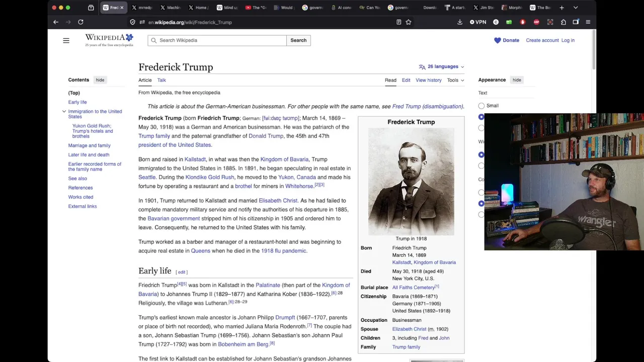The image size is (644, 362).
Task: Collapse Immigration to the United States subsection
Action: point(64,112)
